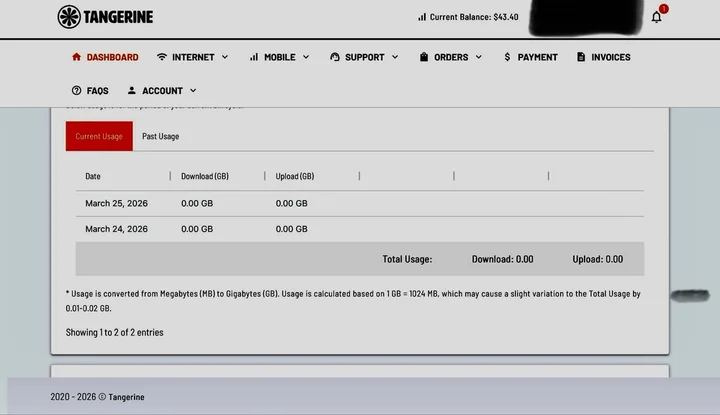Image resolution: width=720 pixels, height=415 pixels.
Task: Click the Orders bag icon
Action: pyautogui.click(x=424, y=57)
